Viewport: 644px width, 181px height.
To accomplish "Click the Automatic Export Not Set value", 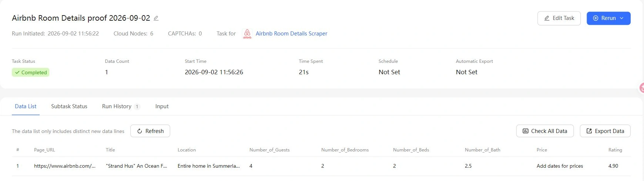I will tap(467, 72).
